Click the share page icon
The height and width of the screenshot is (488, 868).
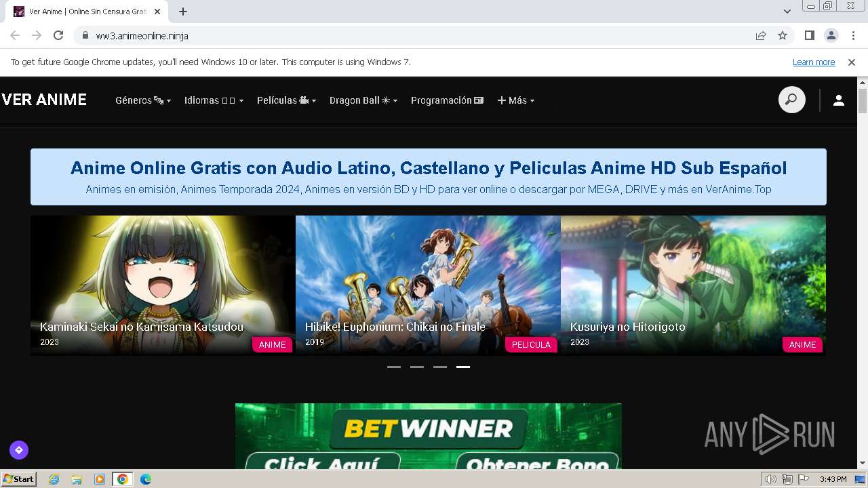point(761,35)
